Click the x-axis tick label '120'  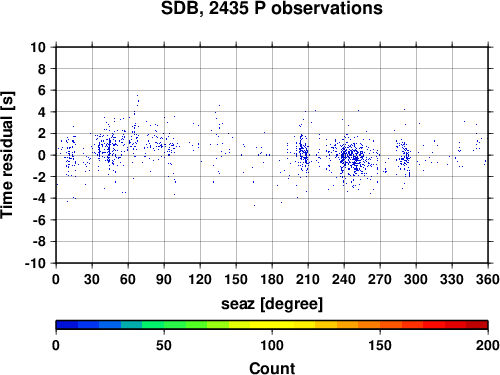(x=200, y=279)
